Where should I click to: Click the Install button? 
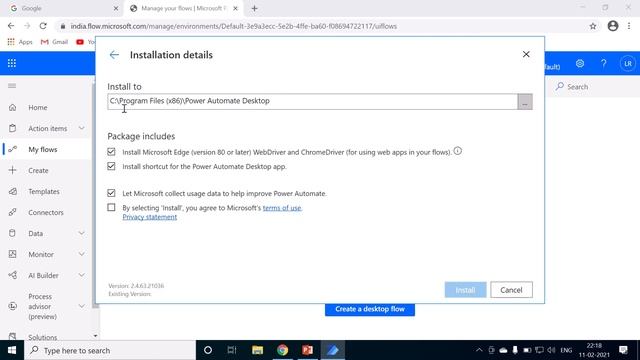pyautogui.click(x=465, y=290)
